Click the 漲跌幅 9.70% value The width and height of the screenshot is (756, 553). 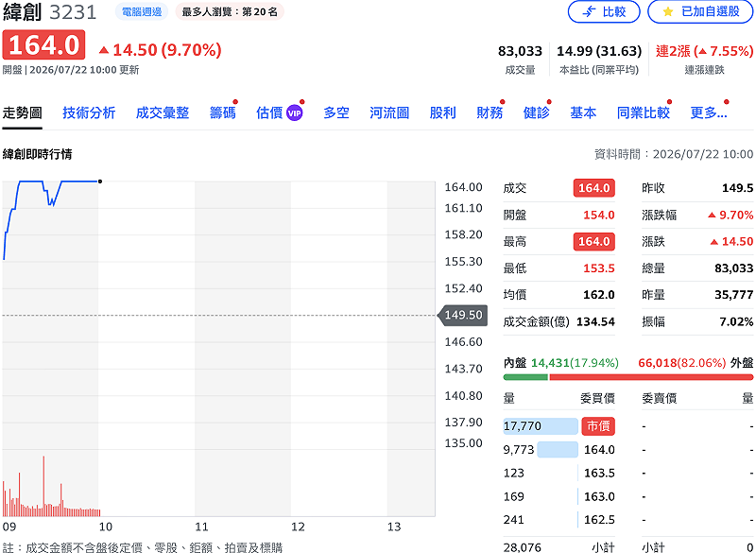coord(730,215)
